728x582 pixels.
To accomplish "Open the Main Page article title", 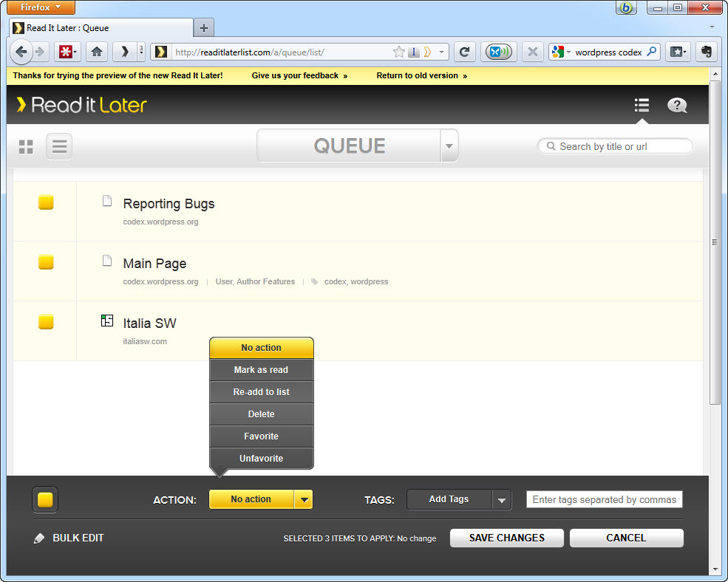I will coord(154,263).
